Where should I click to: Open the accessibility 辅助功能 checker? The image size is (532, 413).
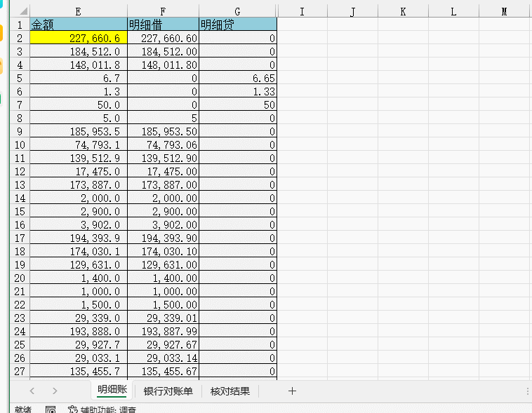coord(102,409)
